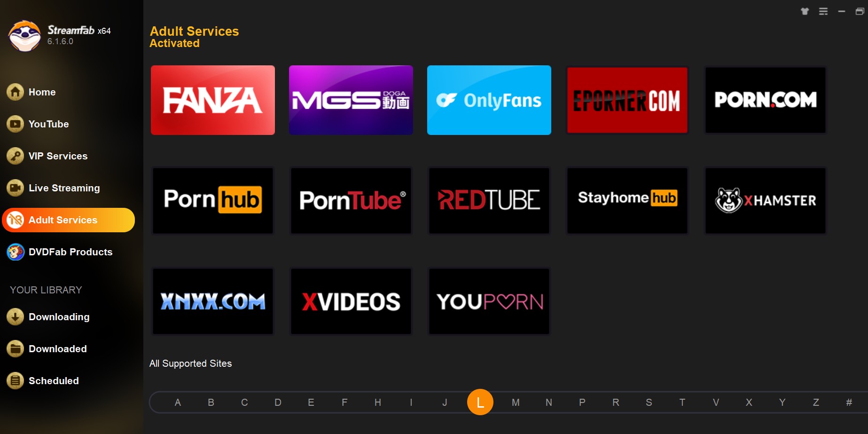Viewport: 868px width, 434px height.
Task: Select letter X in site index
Action: (x=749, y=402)
